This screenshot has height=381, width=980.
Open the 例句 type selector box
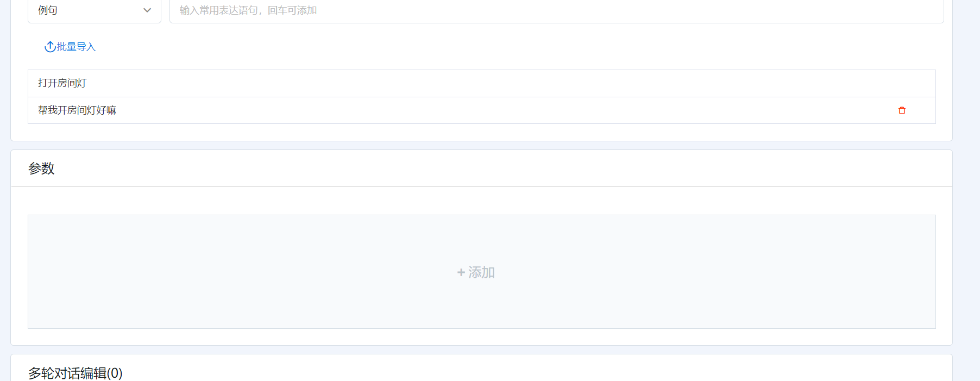point(95,10)
